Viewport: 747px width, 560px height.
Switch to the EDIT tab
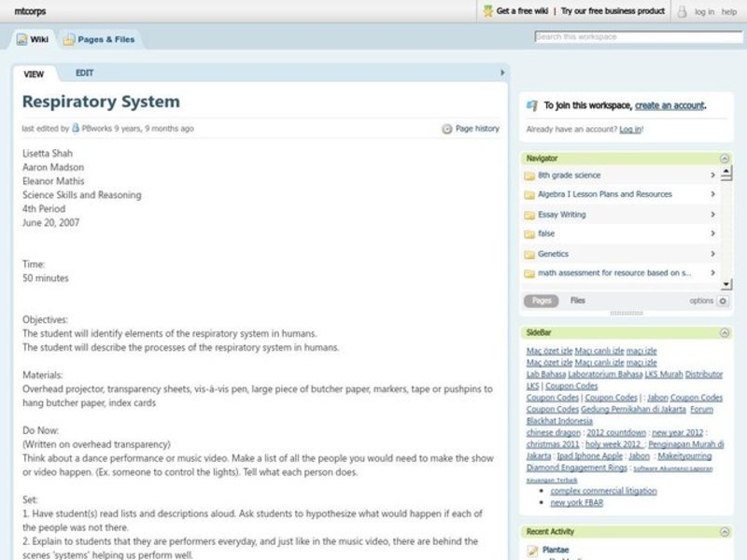coord(82,73)
